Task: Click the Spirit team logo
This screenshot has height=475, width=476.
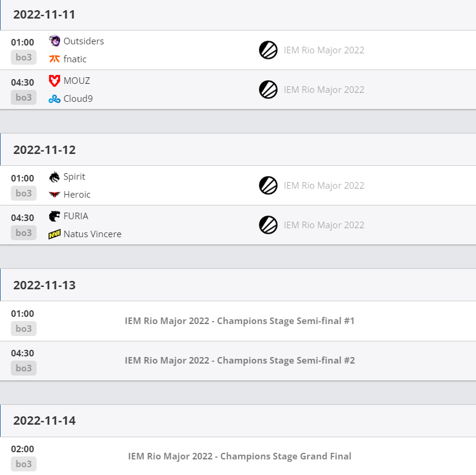Action: tap(55, 177)
